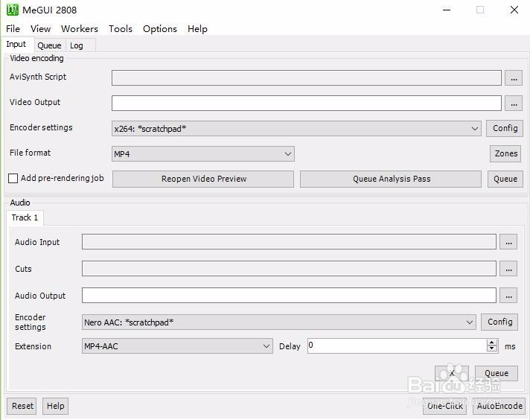Click Reopen Video Preview button
The image size is (530, 420).
point(203,179)
